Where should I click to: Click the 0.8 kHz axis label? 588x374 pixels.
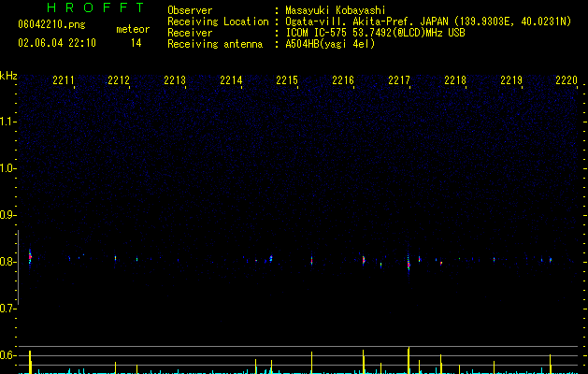(7, 262)
